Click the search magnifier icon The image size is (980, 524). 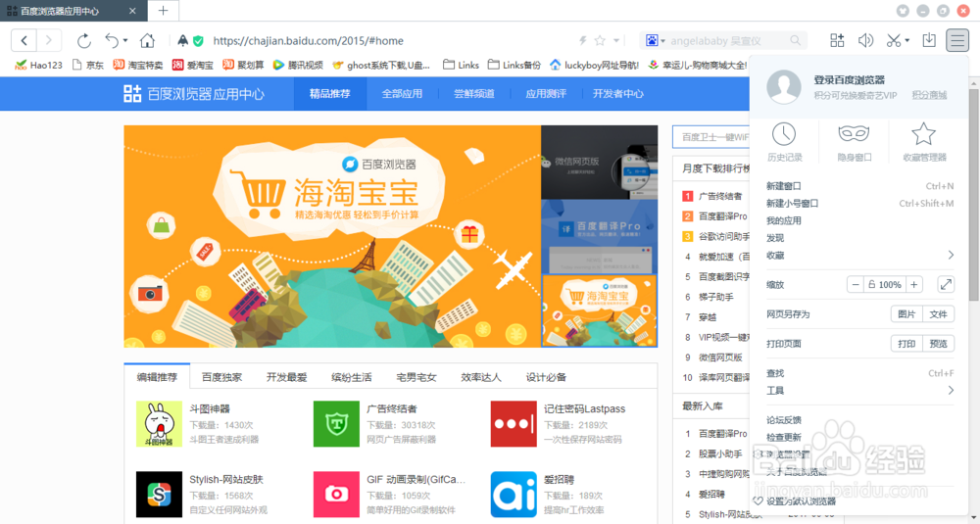coord(795,40)
